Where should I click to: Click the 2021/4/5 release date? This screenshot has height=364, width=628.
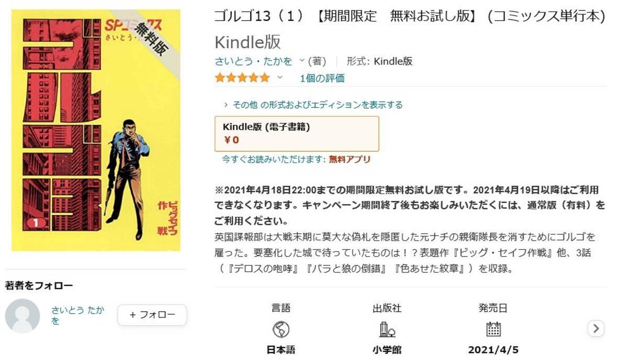pyautogui.click(x=493, y=350)
